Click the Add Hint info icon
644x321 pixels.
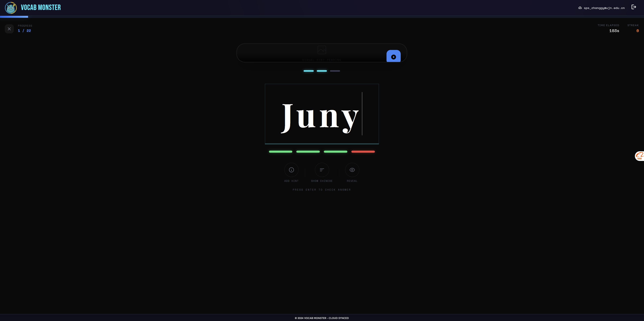pos(291,170)
